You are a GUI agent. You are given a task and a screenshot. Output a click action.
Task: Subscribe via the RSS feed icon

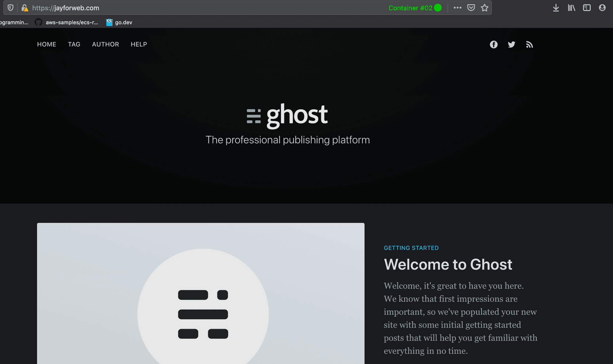pyautogui.click(x=529, y=44)
